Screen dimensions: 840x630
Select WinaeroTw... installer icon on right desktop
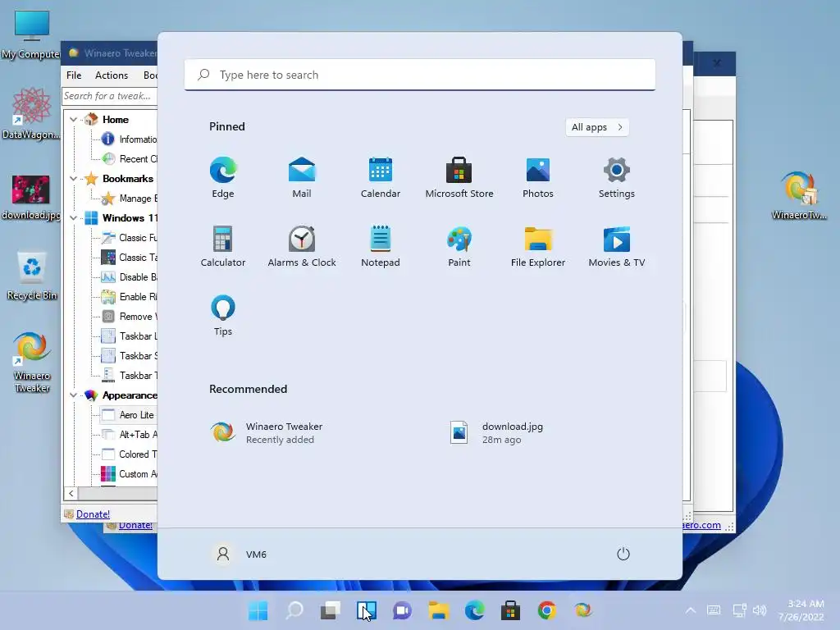799,195
